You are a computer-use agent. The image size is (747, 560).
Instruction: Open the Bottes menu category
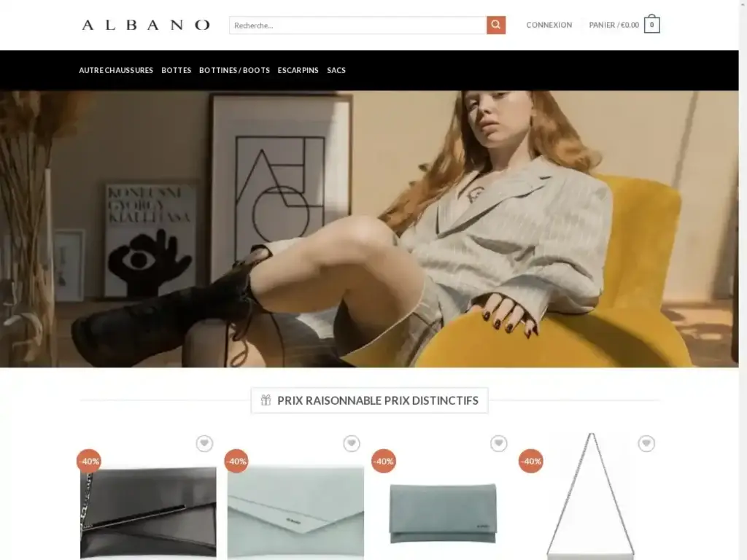click(x=177, y=70)
